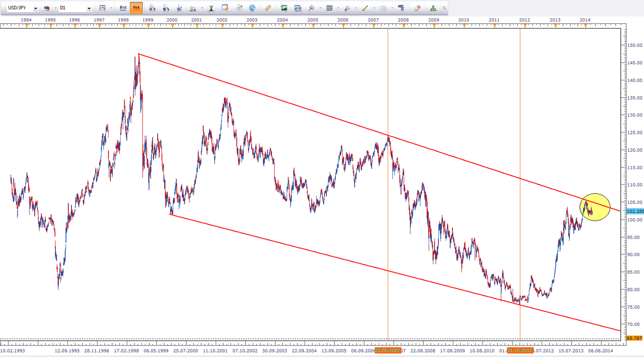Image resolution: width=644 pixels, height=357 pixels.
Task: Click the zoom in magnifier icon
Action: coord(152,8)
